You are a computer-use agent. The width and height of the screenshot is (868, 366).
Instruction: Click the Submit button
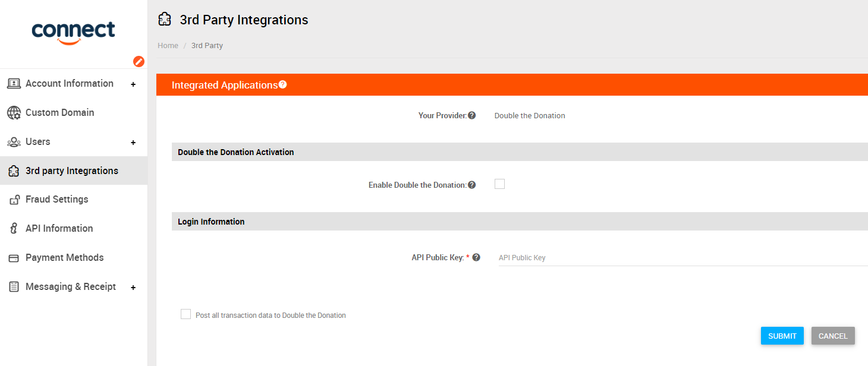tap(782, 336)
